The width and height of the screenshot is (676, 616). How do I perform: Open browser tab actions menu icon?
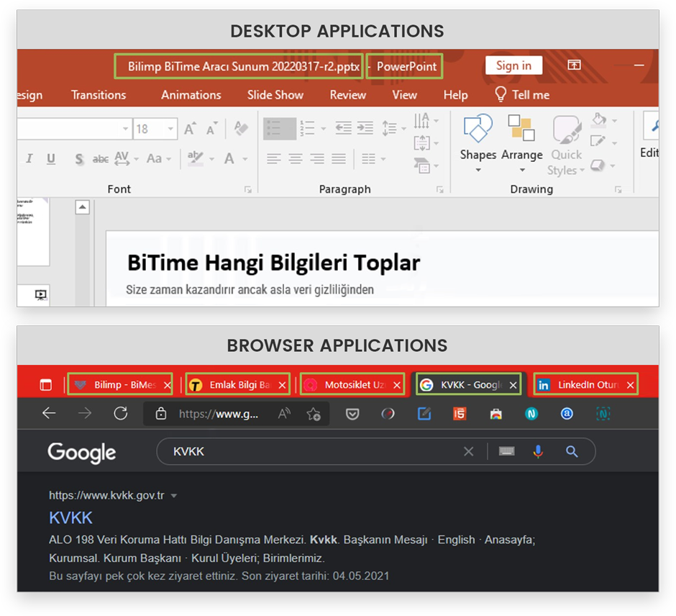tap(46, 384)
